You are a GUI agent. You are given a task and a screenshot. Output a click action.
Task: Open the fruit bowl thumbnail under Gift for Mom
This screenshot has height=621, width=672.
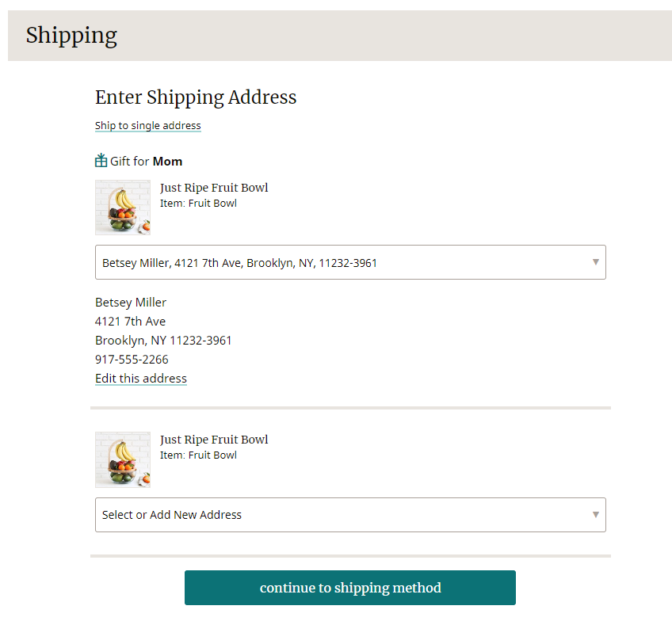tap(123, 208)
